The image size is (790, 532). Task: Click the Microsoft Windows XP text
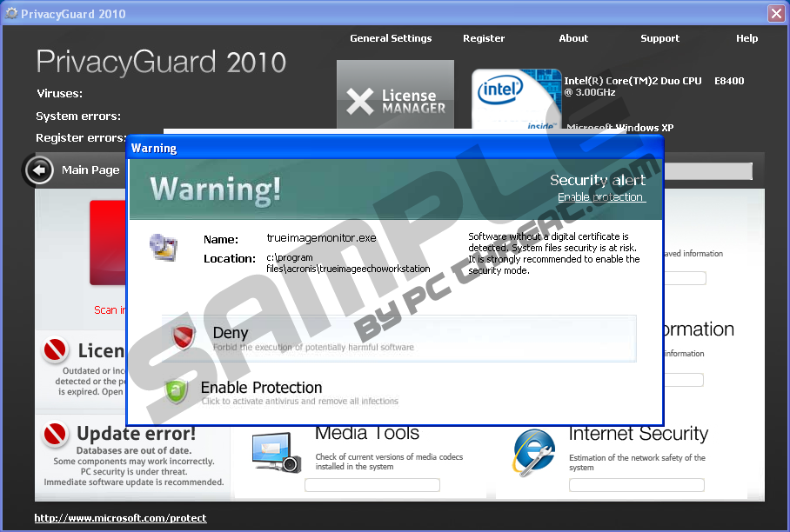[x=620, y=128]
